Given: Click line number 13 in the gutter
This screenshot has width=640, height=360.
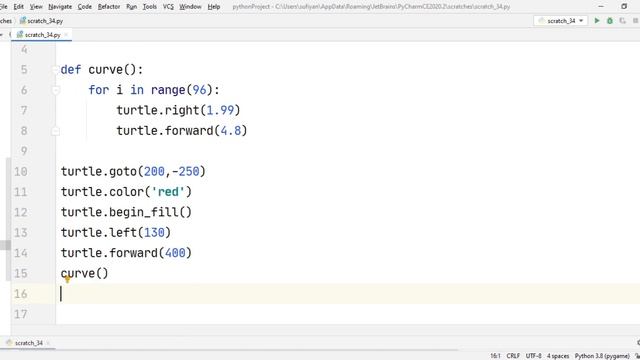Looking at the screenshot, I should click(20, 233).
